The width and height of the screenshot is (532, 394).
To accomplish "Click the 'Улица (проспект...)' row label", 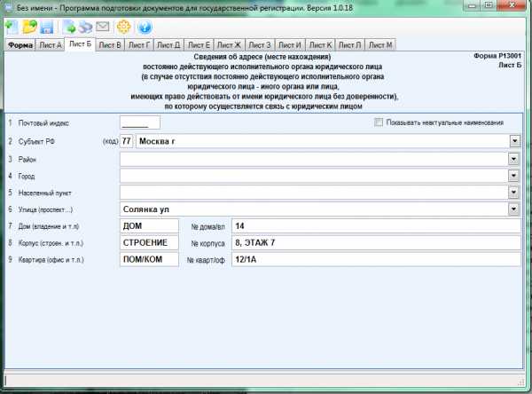I will click(45, 209).
